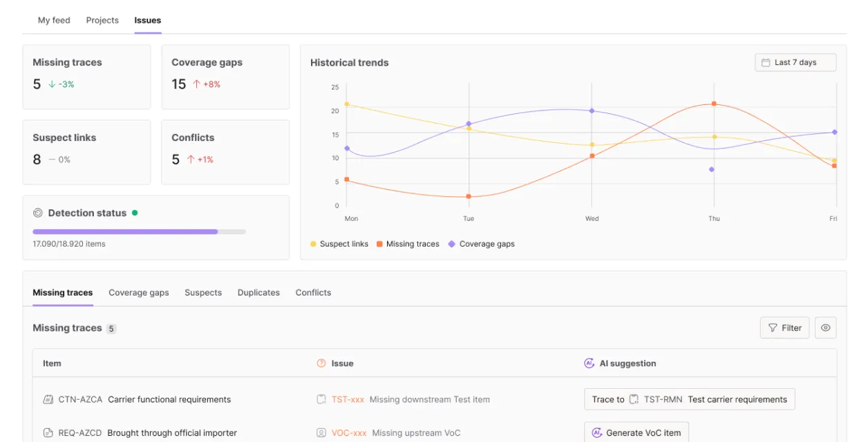The width and height of the screenshot is (868, 442).
Task: Click the AI icon in Generate VoC button
Action: point(597,433)
